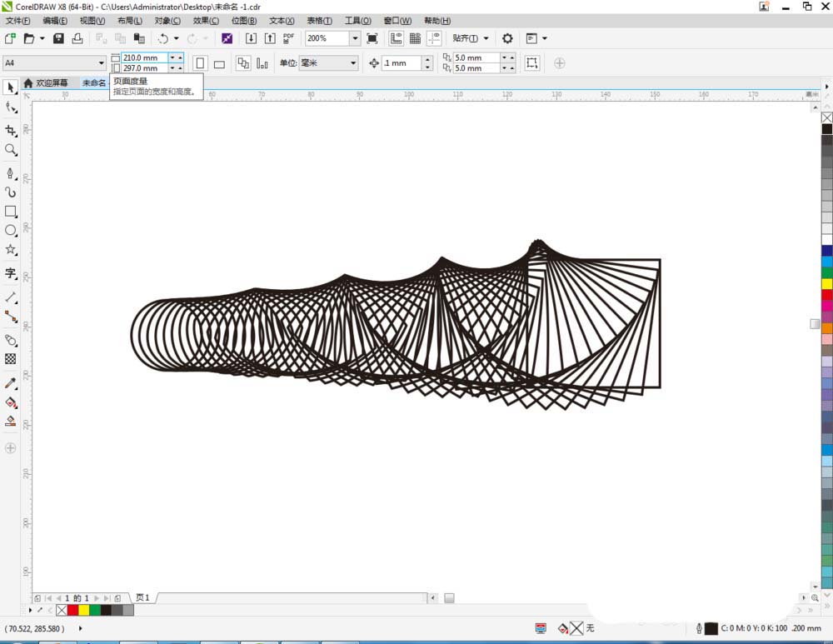Expand the Open file dropdown arrow

[x=42, y=38]
